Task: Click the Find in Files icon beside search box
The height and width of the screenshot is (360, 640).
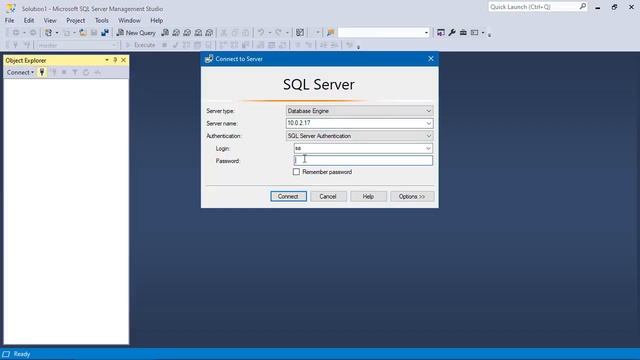Action: (331, 33)
